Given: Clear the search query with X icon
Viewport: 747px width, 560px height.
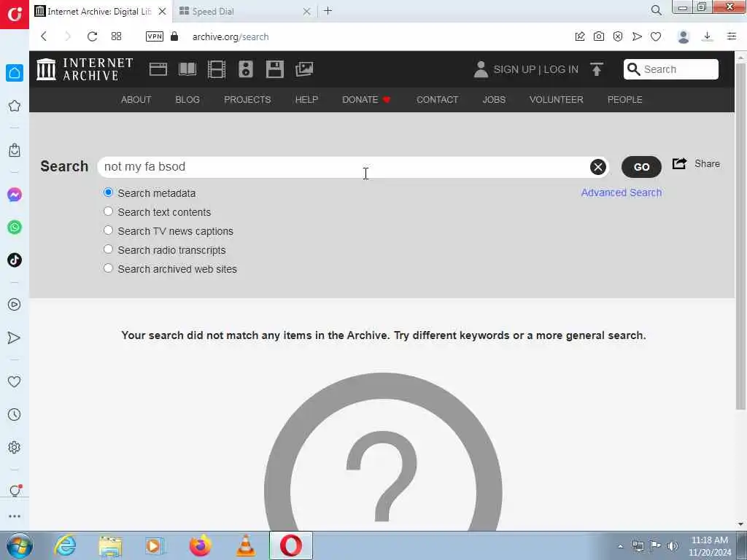Looking at the screenshot, I should (x=598, y=167).
